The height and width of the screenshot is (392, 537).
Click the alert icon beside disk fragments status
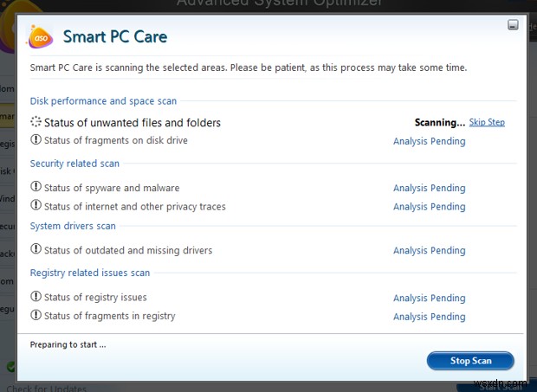pyautogui.click(x=36, y=140)
